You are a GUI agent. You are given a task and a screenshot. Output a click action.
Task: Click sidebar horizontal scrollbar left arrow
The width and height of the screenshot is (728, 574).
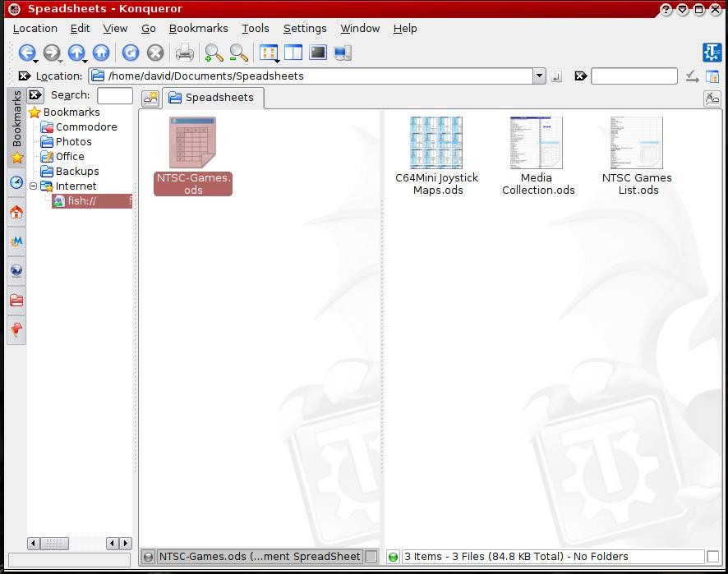coord(34,543)
